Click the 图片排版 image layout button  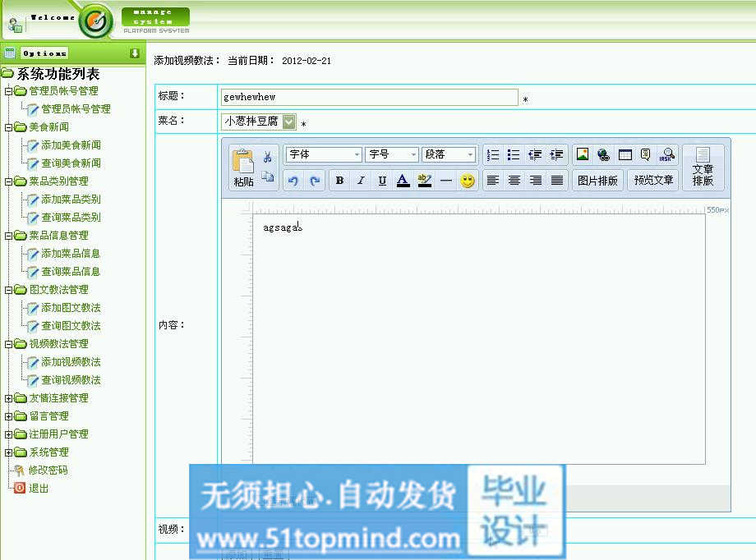pos(597,181)
